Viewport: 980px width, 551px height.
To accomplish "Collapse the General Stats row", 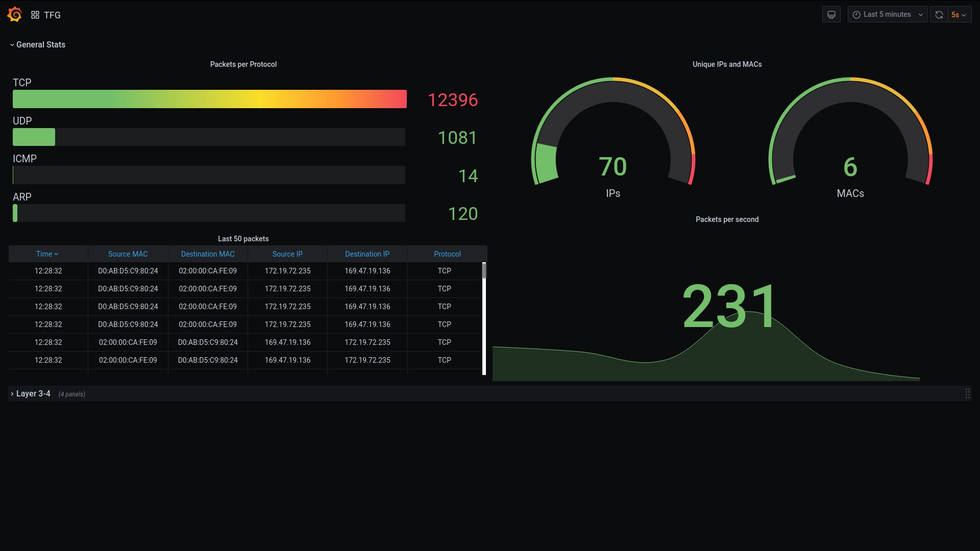I will click(38, 45).
